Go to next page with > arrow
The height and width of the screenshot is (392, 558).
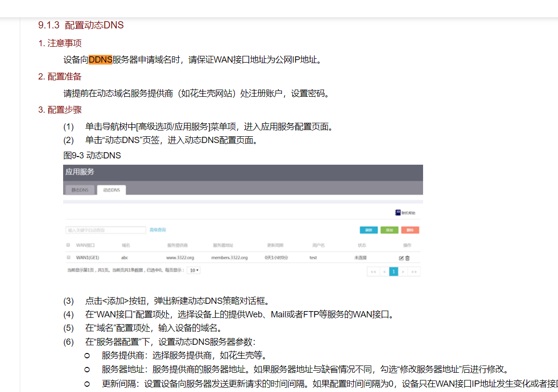click(x=403, y=272)
